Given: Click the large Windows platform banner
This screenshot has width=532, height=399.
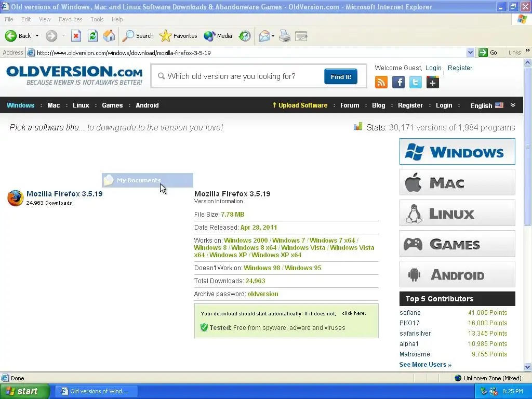Looking at the screenshot, I should (457, 151).
